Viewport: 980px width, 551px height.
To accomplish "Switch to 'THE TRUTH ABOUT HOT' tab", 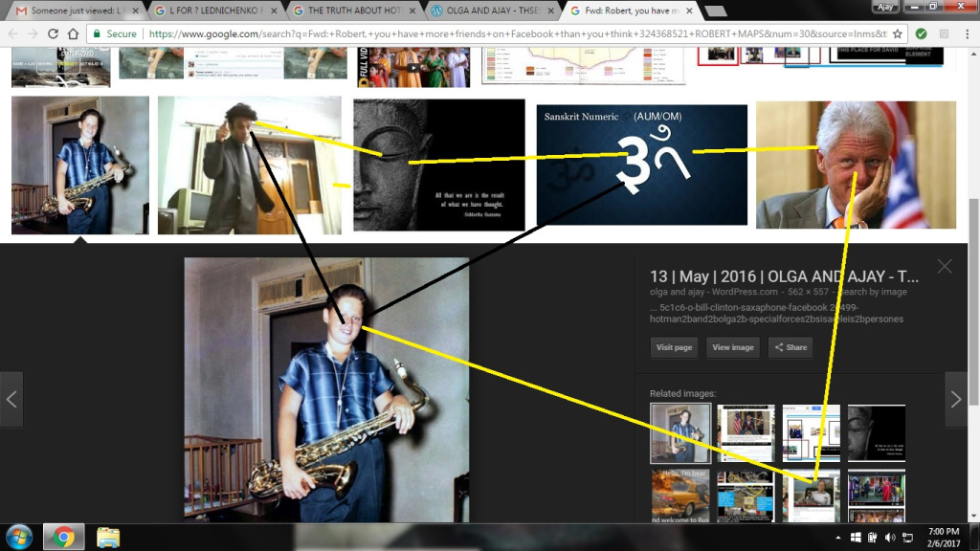I will pyautogui.click(x=352, y=11).
